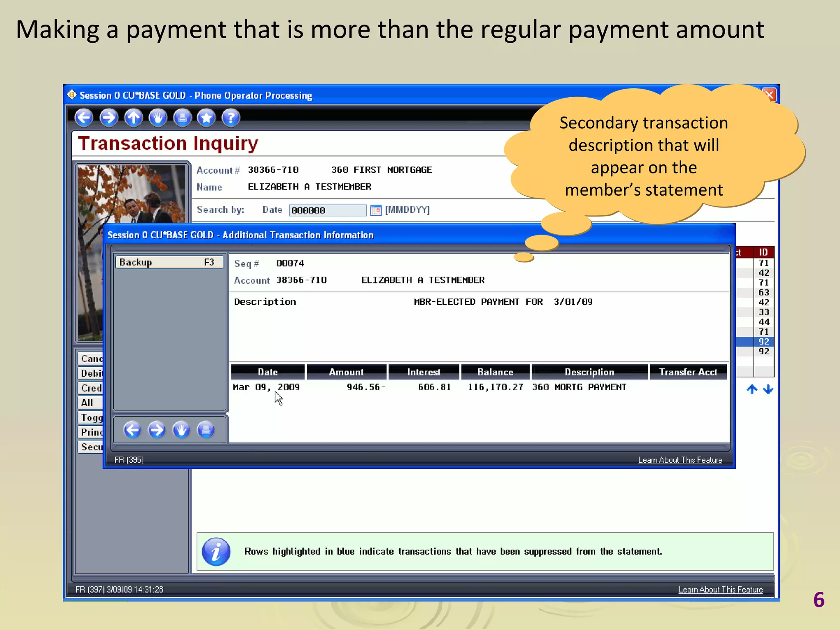Open help via the question mark icon

231,118
